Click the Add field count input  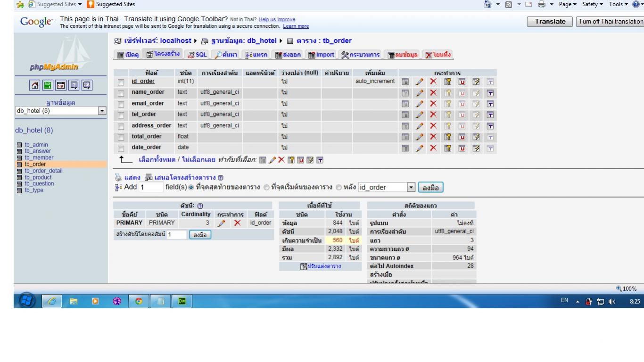click(x=150, y=188)
